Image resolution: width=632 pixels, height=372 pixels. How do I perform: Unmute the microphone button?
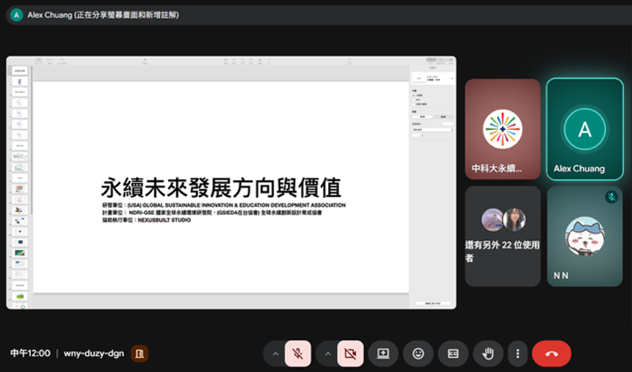coord(298,353)
